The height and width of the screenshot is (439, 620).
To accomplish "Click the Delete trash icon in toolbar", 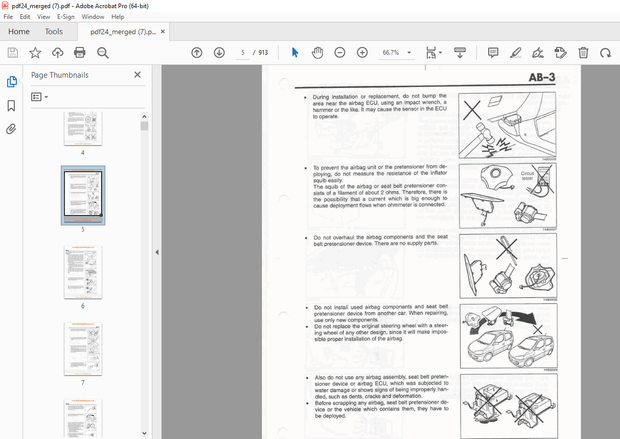I will point(584,52).
